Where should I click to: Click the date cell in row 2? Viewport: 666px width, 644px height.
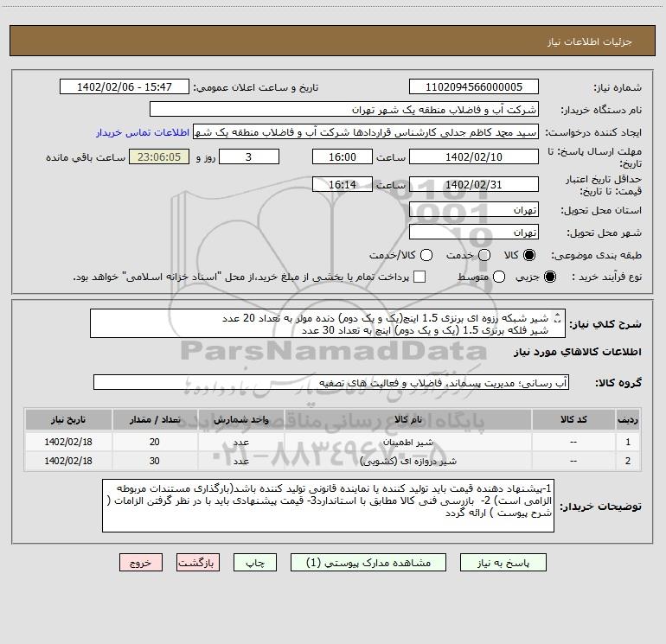(68, 461)
